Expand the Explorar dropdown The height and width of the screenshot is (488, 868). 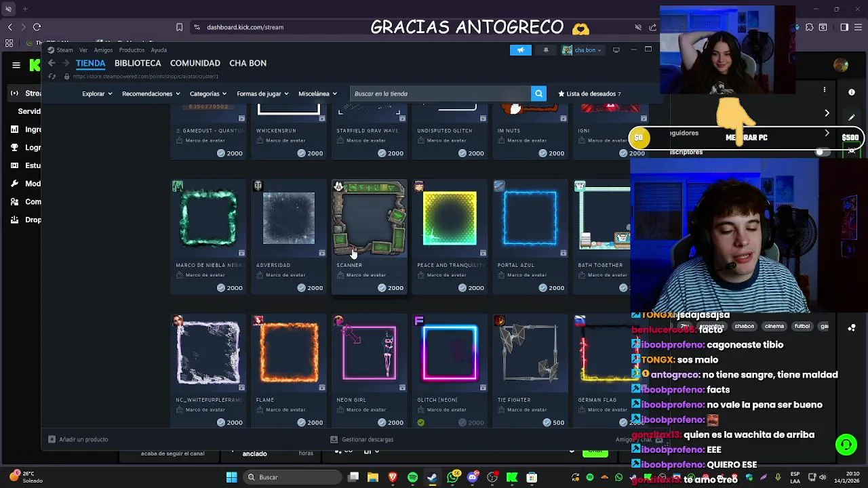pos(97,94)
